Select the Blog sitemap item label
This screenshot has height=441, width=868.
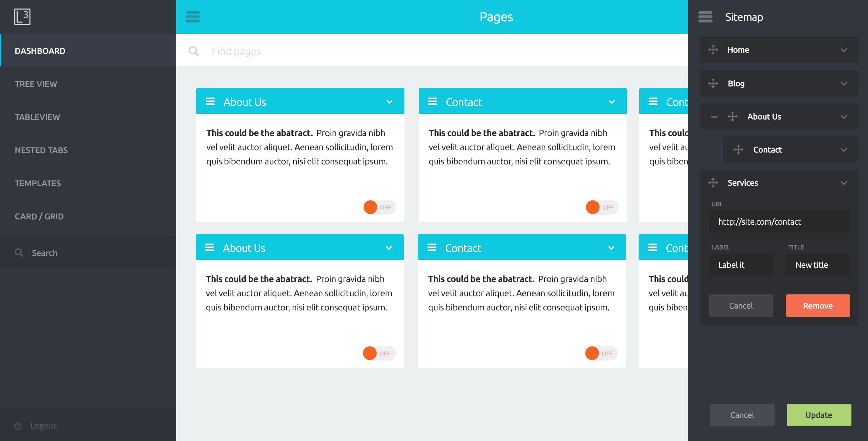point(736,84)
